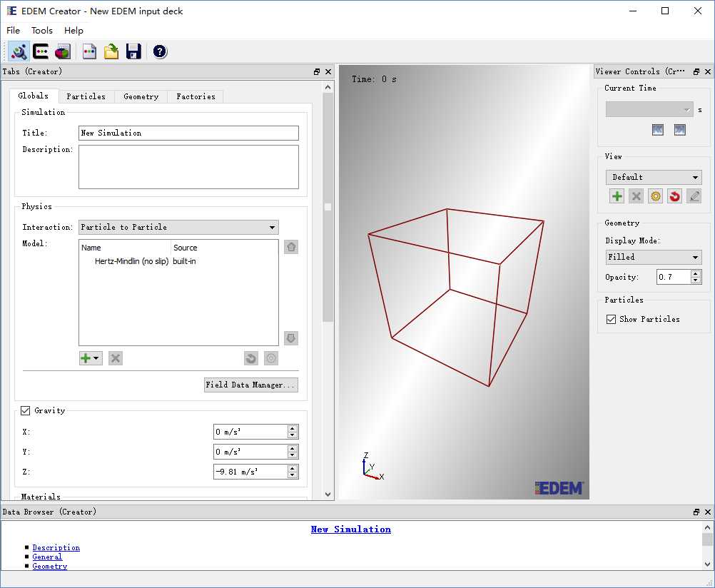Toggle the Show Particles checkbox
The image size is (715, 588).
pyautogui.click(x=611, y=319)
